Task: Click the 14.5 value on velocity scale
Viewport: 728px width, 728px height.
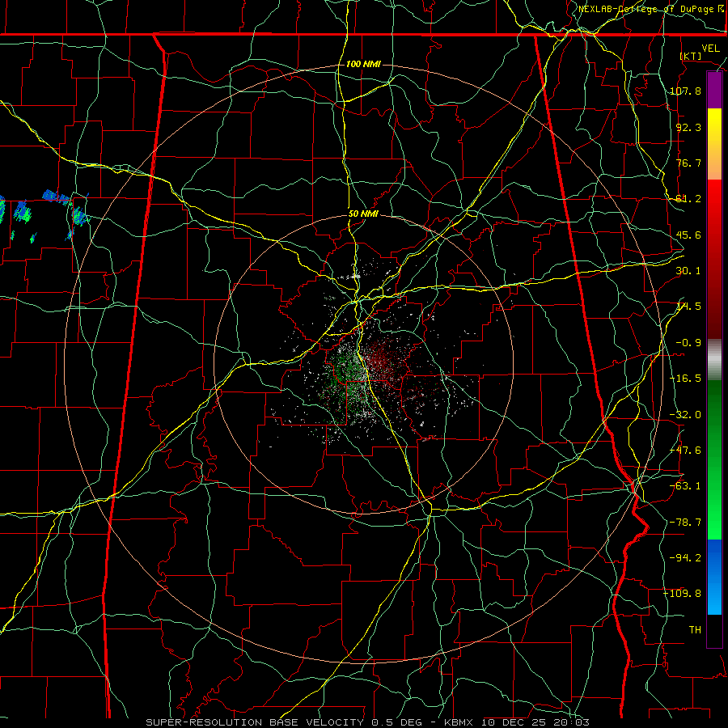Action: click(688, 307)
